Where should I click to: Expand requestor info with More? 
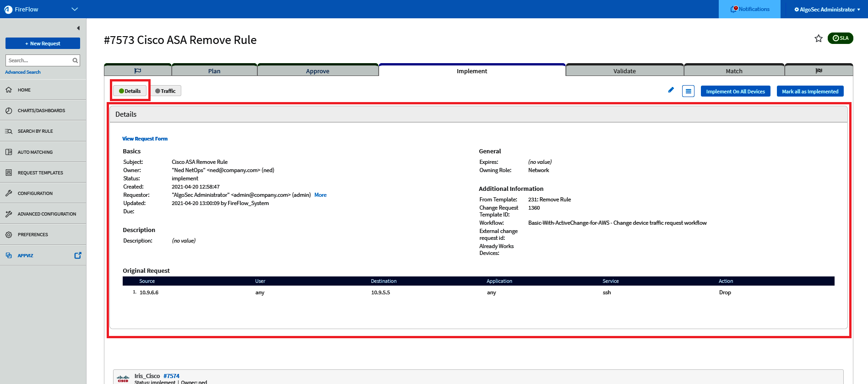tap(320, 195)
